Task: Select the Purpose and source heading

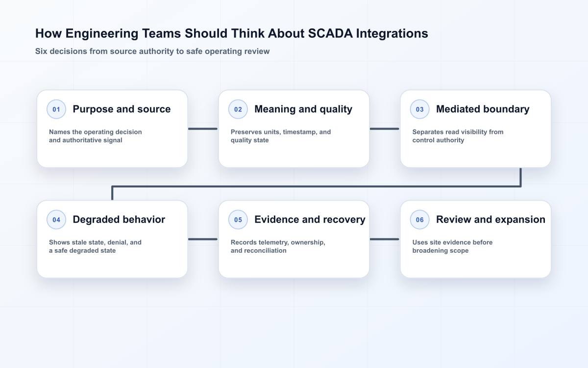Action: click(122, 109)
